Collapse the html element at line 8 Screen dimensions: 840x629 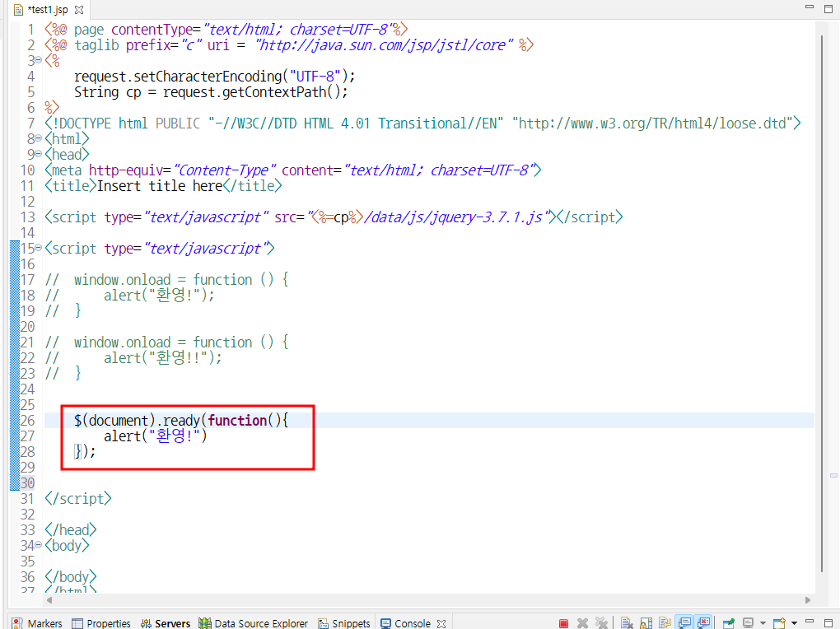pyautogui.click(x=38, y=138)
